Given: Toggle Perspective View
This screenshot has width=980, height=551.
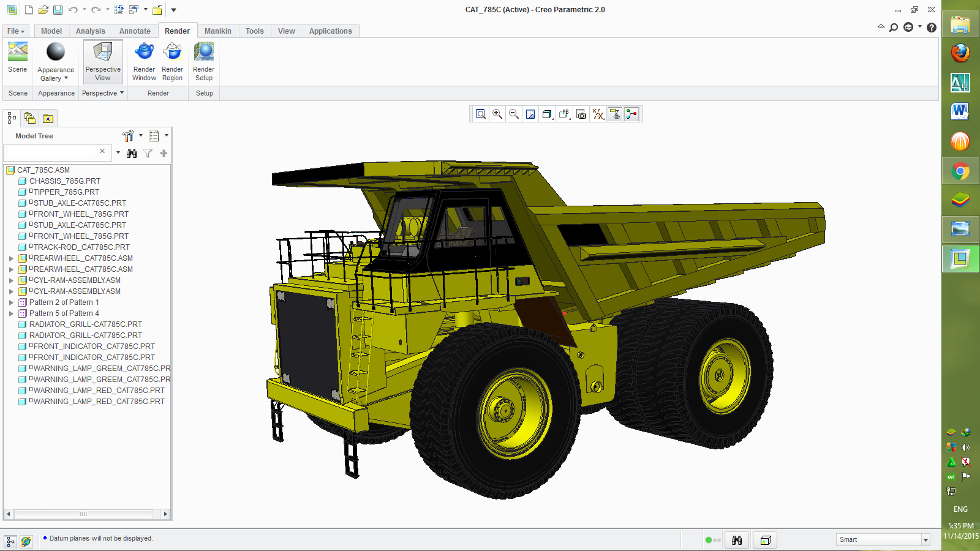Looking at the screenshot, I should click(x=103, y=61).
